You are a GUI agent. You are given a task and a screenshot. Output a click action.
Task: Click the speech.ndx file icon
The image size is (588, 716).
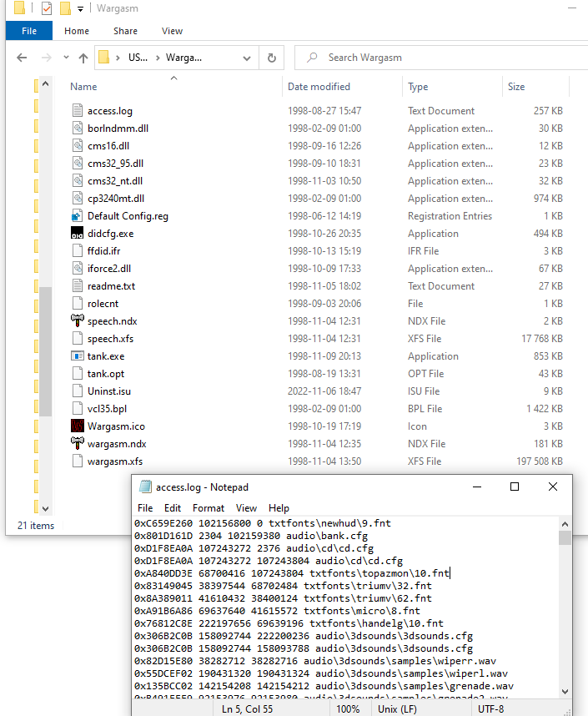tap(77, 321)
